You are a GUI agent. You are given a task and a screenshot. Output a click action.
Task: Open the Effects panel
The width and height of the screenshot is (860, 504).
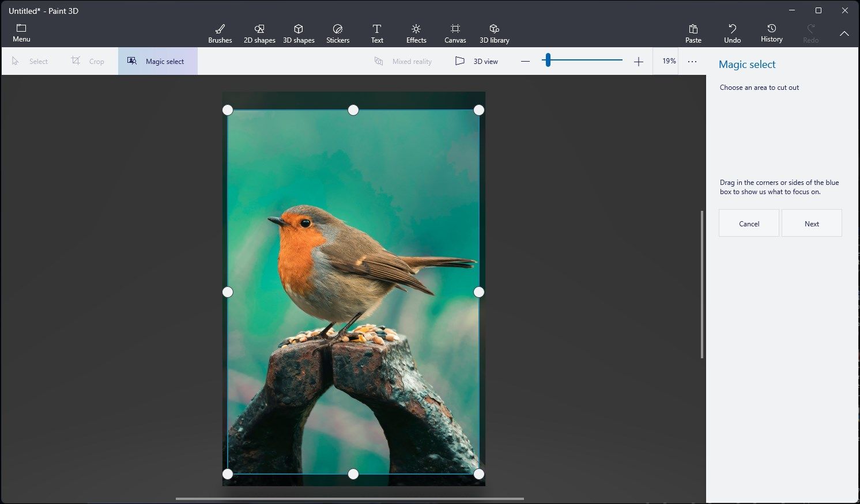pyautogui.click(x=416, y=32)
